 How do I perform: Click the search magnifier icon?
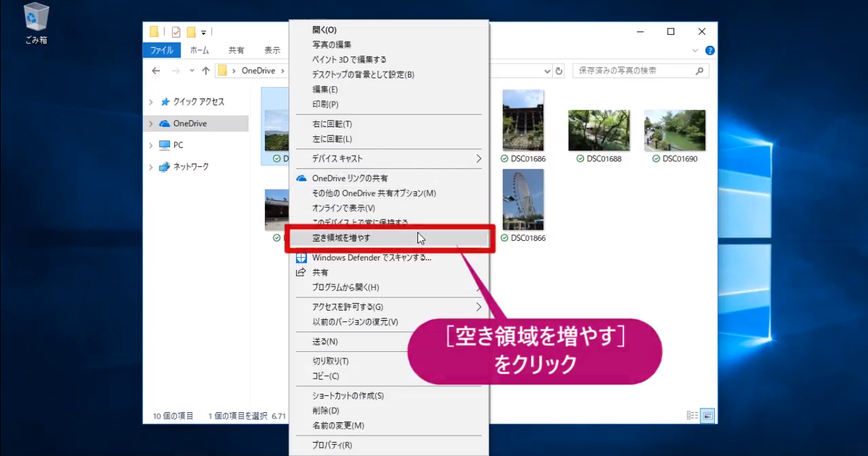click(x=700, y=70)
